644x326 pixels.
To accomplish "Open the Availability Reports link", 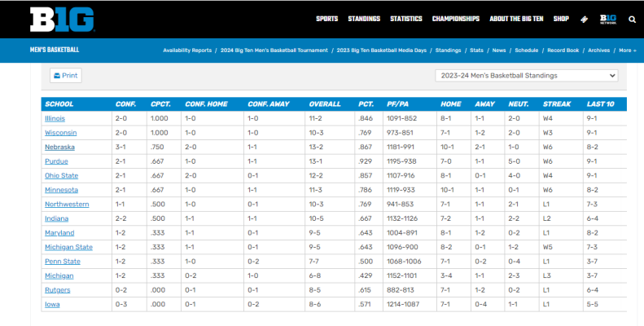I will (187, 51).
